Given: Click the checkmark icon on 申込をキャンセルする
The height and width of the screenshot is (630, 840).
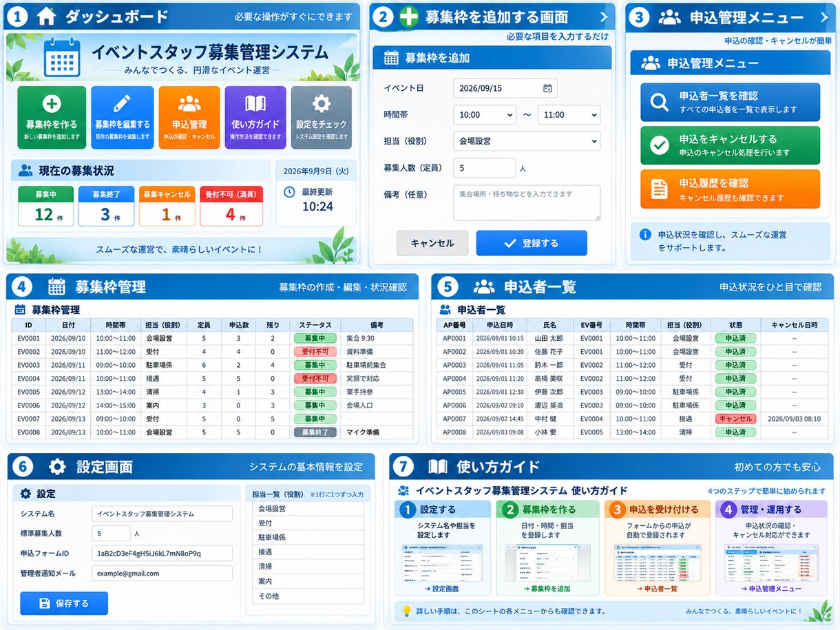Looking at the screenshot, I should (x=660, y=145).
